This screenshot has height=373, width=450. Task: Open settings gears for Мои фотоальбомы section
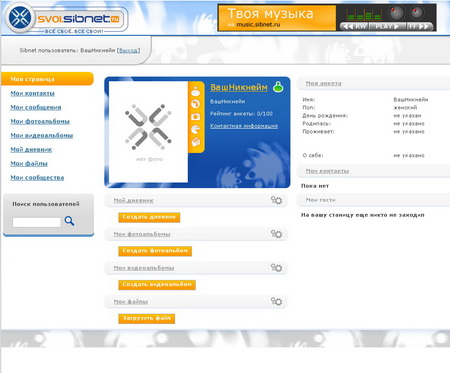coord(276,234)
